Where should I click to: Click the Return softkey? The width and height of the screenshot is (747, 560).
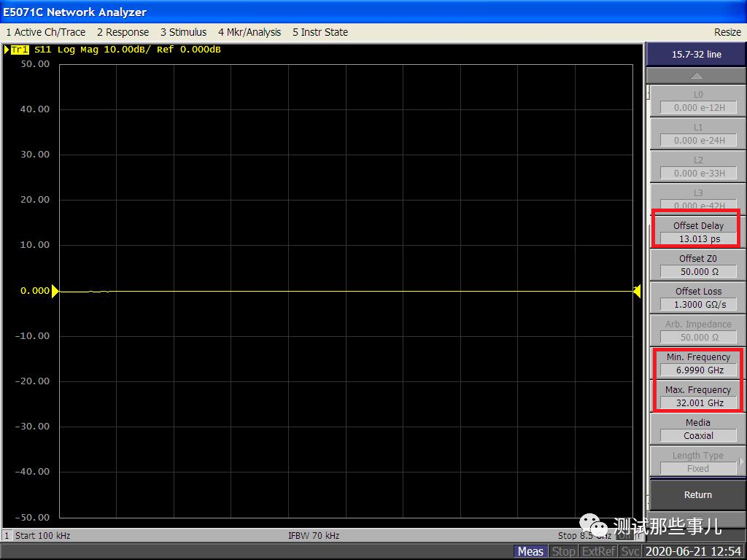[x=698, y=495]
